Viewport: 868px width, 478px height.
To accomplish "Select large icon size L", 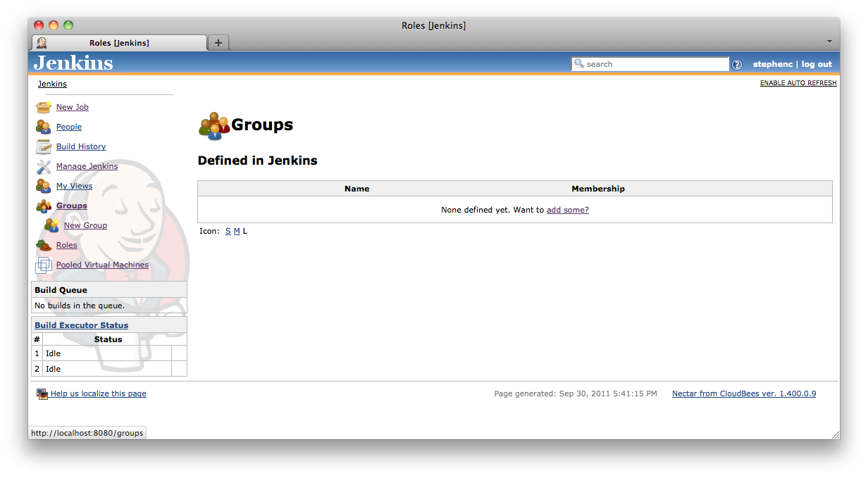I will 245,231.
